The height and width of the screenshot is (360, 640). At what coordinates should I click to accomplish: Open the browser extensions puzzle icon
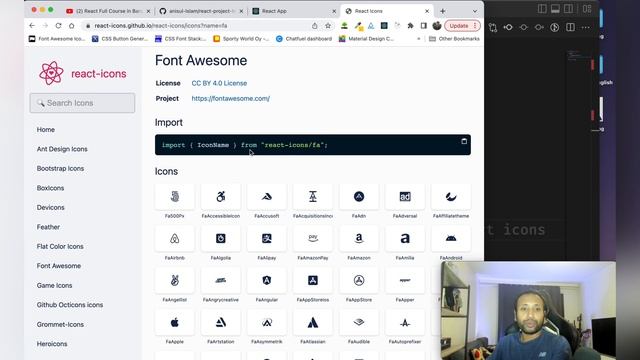410,26
